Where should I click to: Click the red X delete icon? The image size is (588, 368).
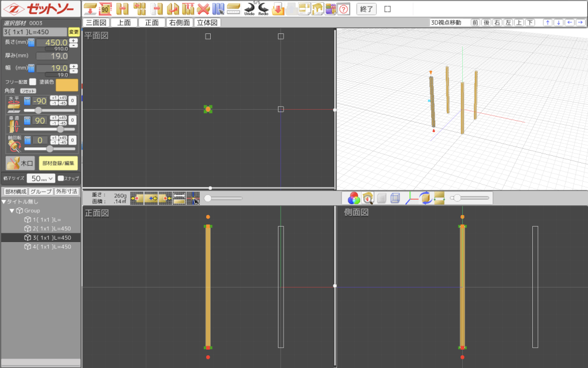point(203,9)
